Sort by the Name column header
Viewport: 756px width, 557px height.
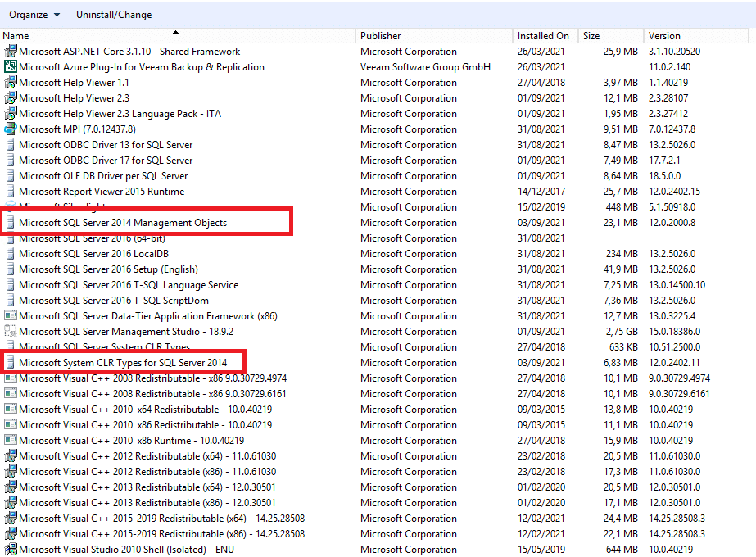[178, 36]
